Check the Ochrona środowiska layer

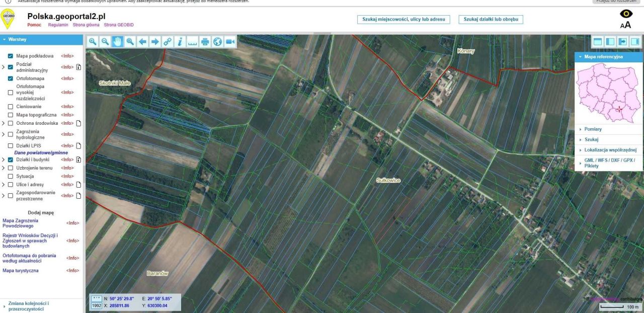click(11, 123)
